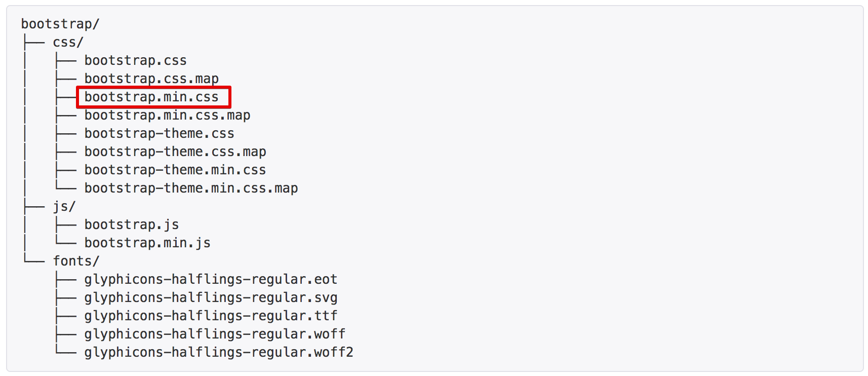Click the bootstrap.js file name
The image size is (868, 376).
click(x=132, y=224)
